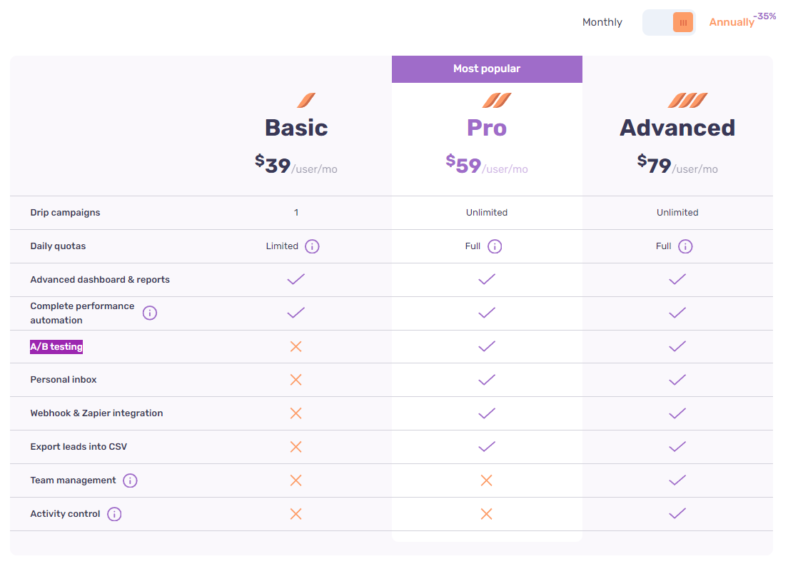Click highlighted A/B testing feature label
Viewport: 788px width, 564px height.
pos(56,346)
